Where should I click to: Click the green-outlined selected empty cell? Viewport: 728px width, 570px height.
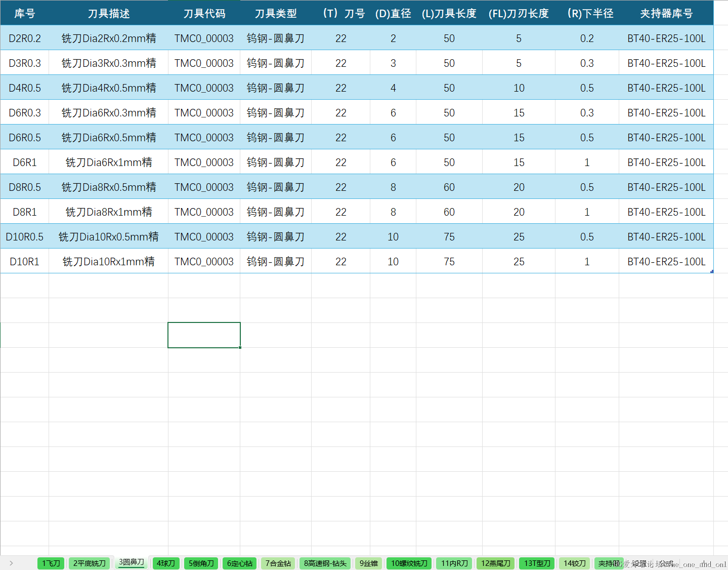click(x=204, y=335)
